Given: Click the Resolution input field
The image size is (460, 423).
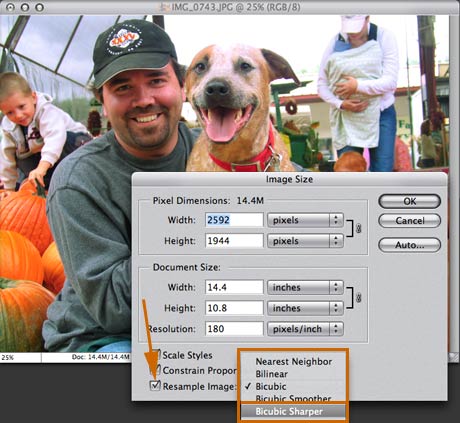Looking at the screenshot, I should pyautogui.click(x=234, y=329).
